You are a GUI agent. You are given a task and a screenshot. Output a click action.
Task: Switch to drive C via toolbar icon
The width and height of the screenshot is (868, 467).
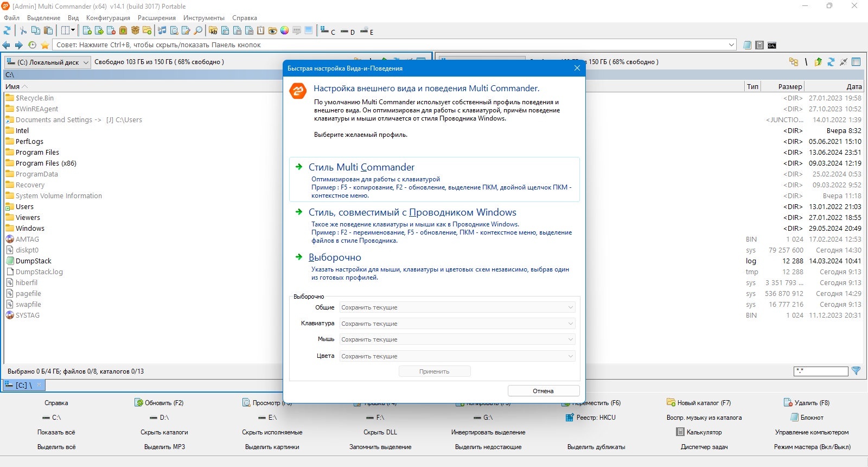pyautogui.click(x=328, y=31)
